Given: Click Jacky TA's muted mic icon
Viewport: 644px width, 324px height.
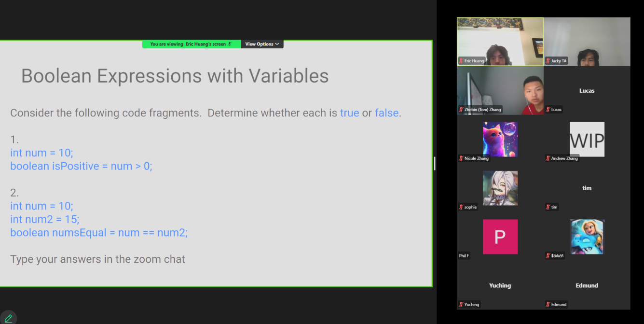Looking at the screenshot, I should (x=548, y=61).
